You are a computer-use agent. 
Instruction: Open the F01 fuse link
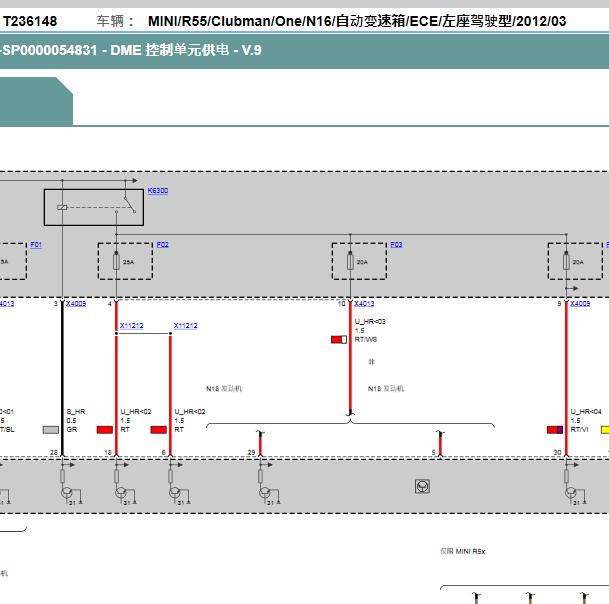(x=36, y=244)
